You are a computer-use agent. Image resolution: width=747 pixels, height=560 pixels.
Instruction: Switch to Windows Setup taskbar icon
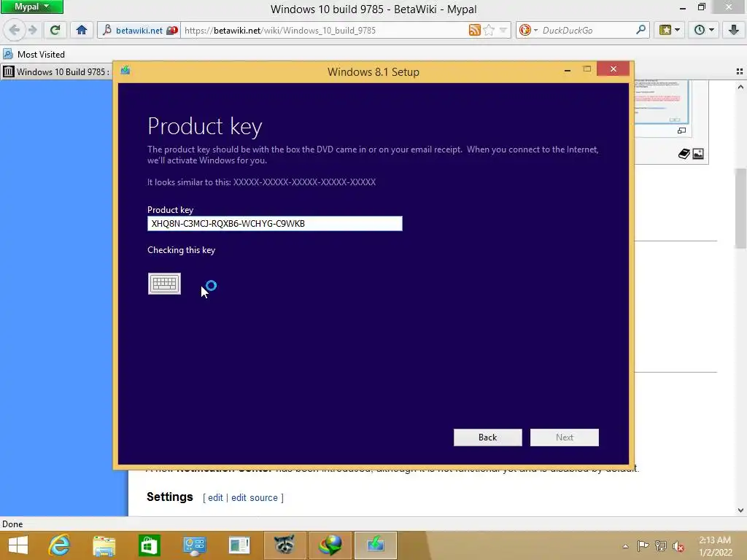pos(376,545)
